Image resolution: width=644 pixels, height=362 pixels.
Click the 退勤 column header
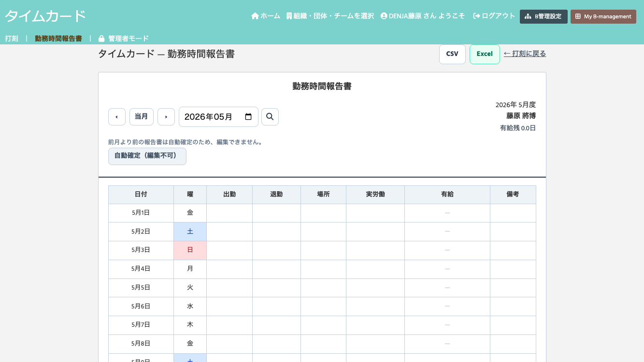point(277,195)
